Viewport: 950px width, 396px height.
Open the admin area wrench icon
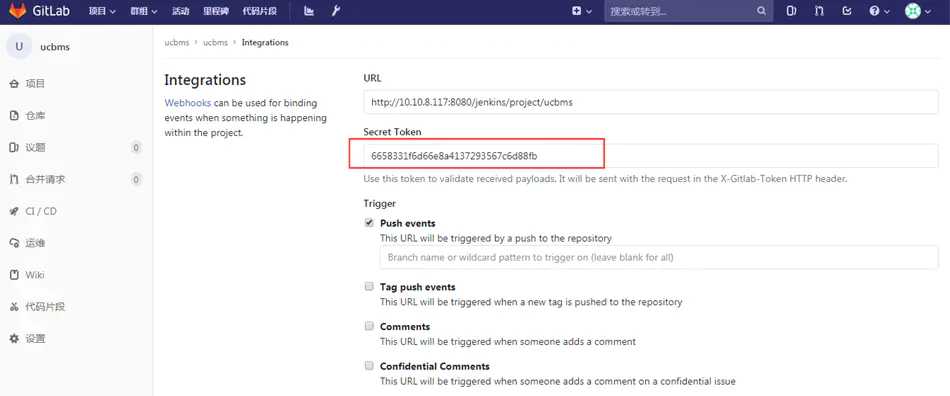[x=336, y=11]
